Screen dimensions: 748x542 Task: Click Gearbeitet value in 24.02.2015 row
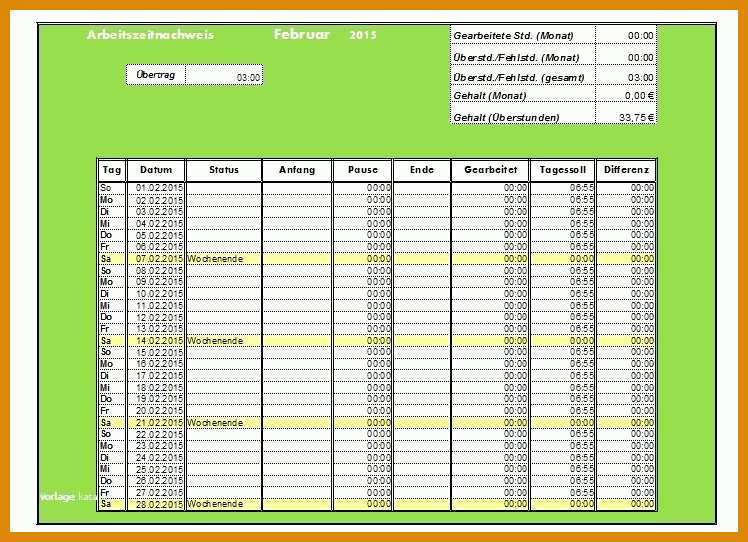click(x=490, y=458)
